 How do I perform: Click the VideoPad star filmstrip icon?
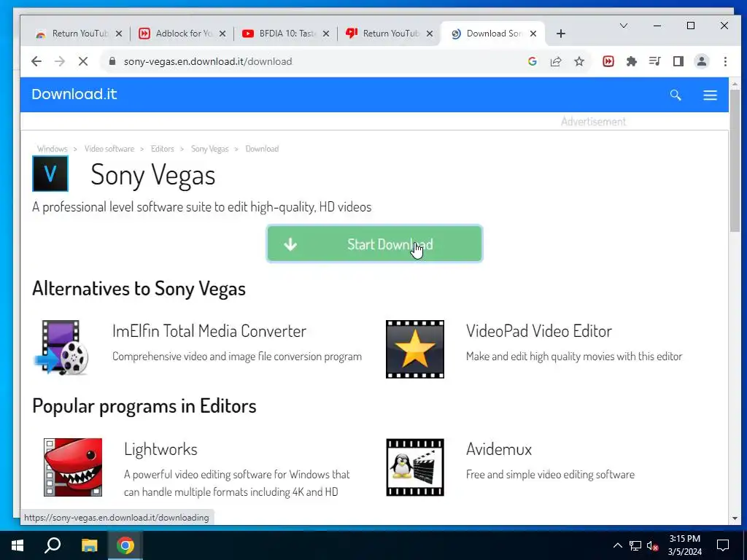click(415, 349)
